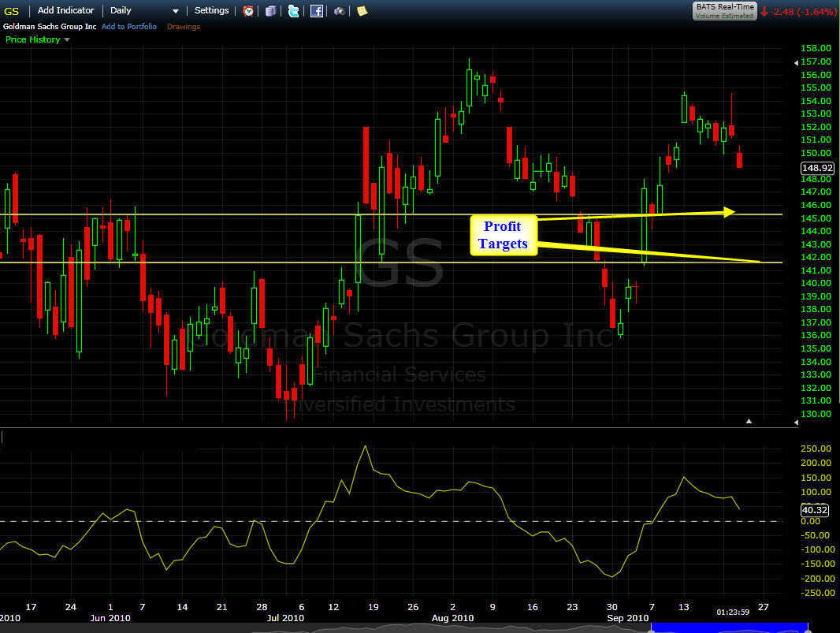Open the yellow sticky note icon

point(362,11)
